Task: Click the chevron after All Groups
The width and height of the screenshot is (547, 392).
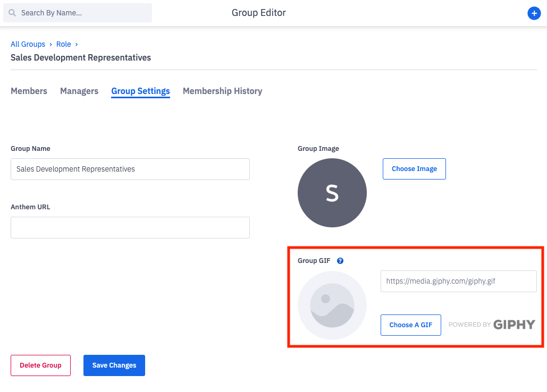Action: click(x=51, y=44)
